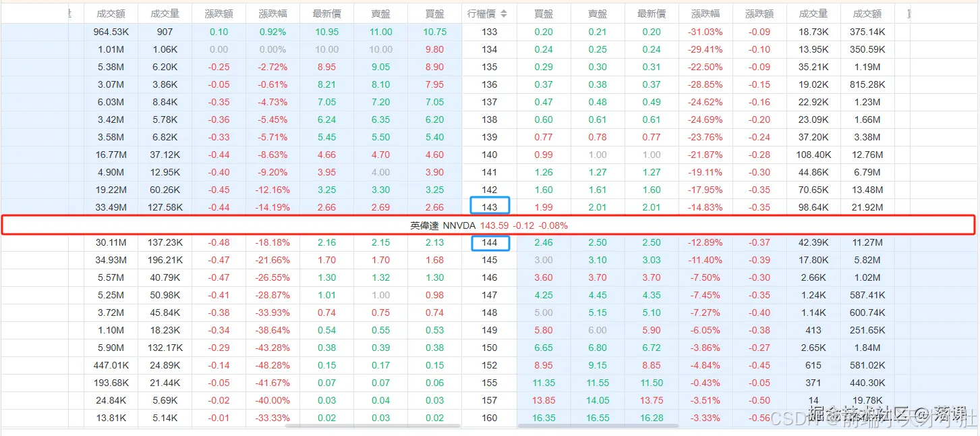Screen dimensions: 980x436
Task: Click the call-side 成交額 header left of strikes
Action: [x=111, y=13]
